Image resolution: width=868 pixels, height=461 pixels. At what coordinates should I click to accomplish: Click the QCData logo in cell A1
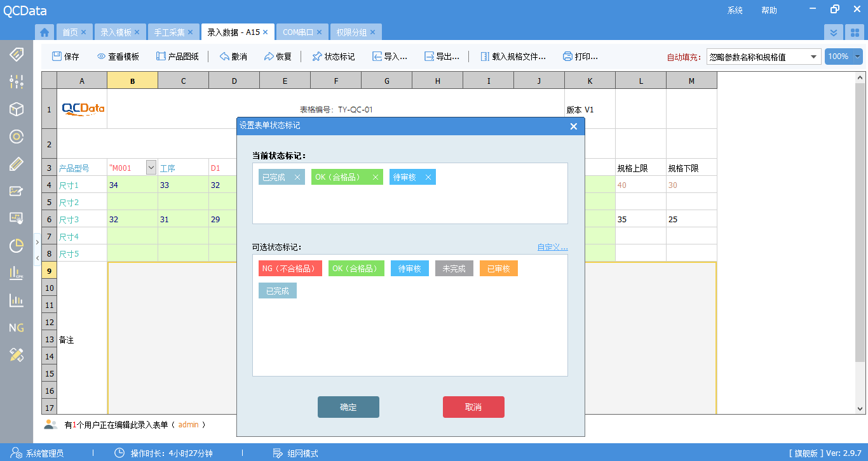click(82, 108)
